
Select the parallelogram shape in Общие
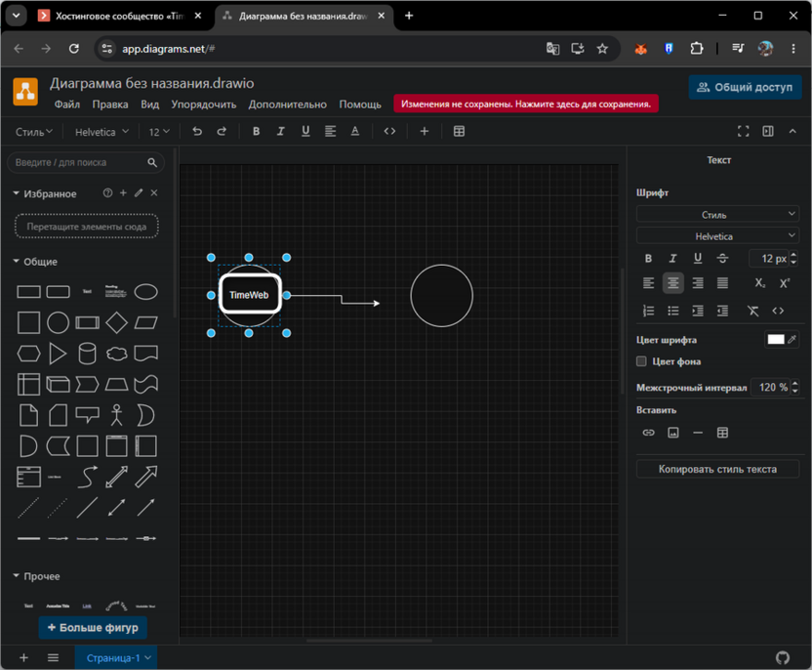[x=146, y=323]
